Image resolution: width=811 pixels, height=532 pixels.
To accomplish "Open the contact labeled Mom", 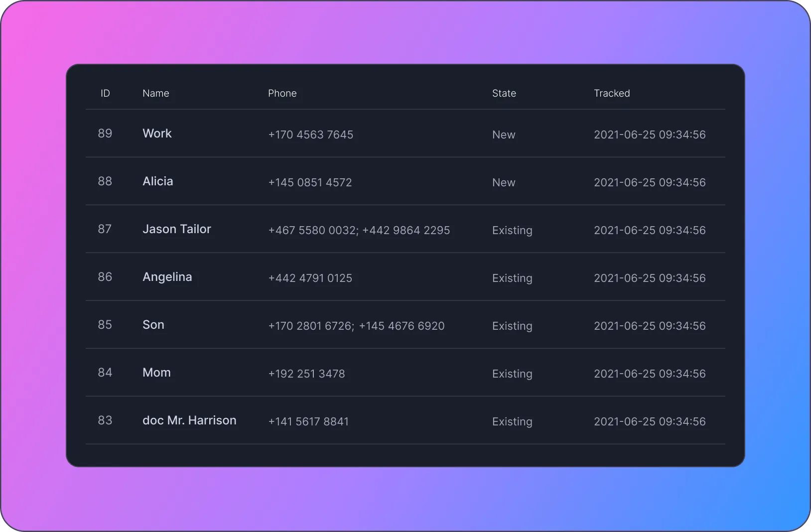I will (156, 373).
